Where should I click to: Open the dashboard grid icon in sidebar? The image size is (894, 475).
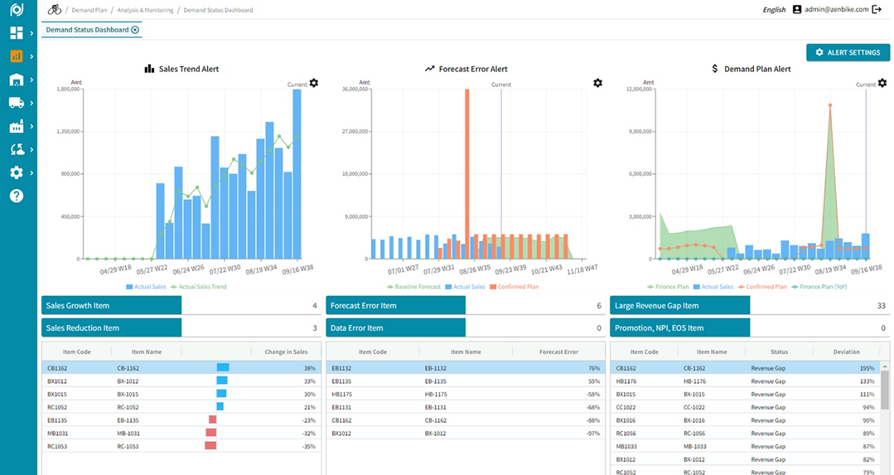16,33
